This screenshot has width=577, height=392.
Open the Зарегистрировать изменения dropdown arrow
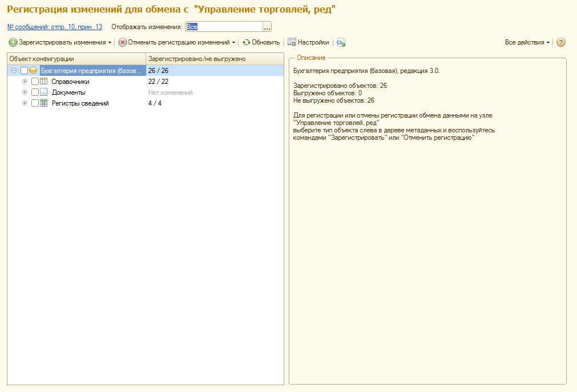tap(110, 43)
